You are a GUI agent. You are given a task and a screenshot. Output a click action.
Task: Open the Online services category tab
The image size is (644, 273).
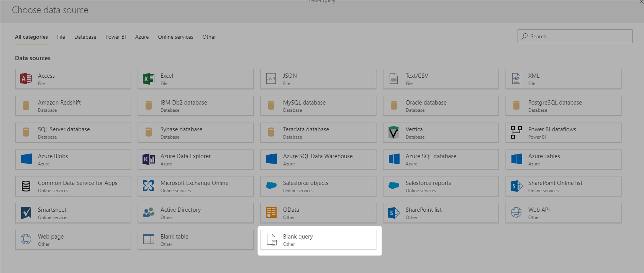(x=175, y=37)
